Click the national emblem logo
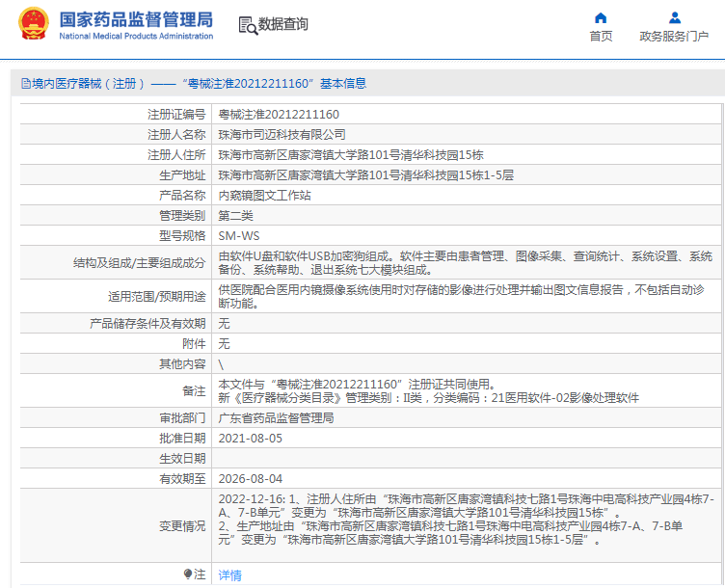Screen dimensions: 725x588 pyautogui.click(x=34, y=23)
